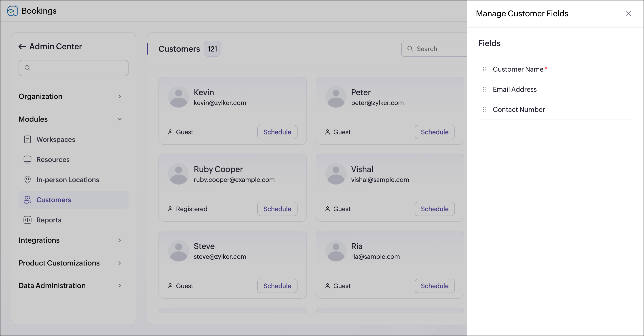The width and height of the screenshot is (644, 336).
Task: Go to In-person Locations
Action: click(68, 180)
